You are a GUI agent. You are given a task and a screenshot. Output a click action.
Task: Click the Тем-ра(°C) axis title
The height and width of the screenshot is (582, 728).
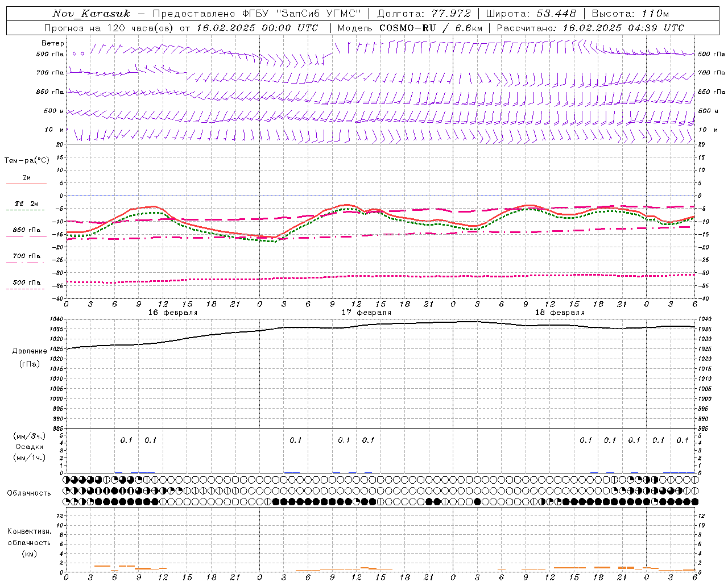[x=27, y=160]
